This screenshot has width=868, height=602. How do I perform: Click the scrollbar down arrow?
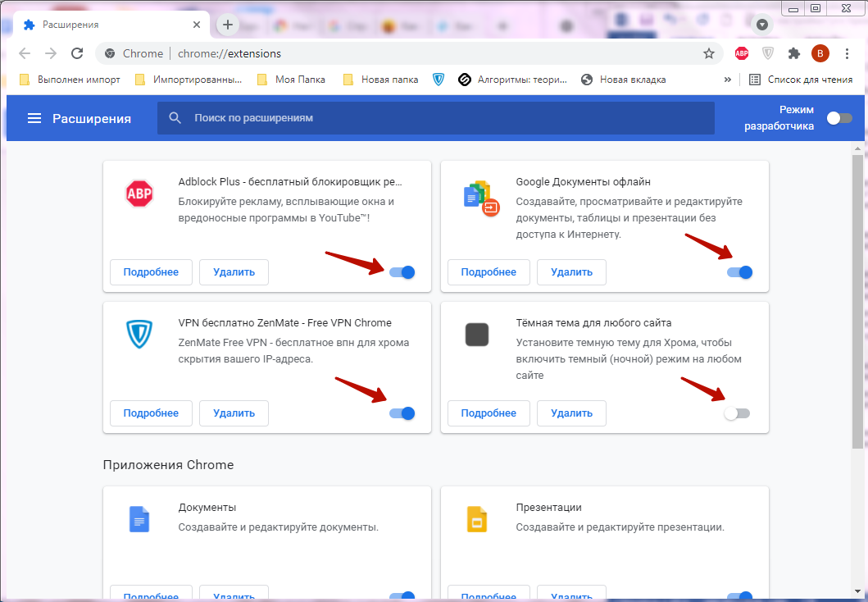[857, 593]
